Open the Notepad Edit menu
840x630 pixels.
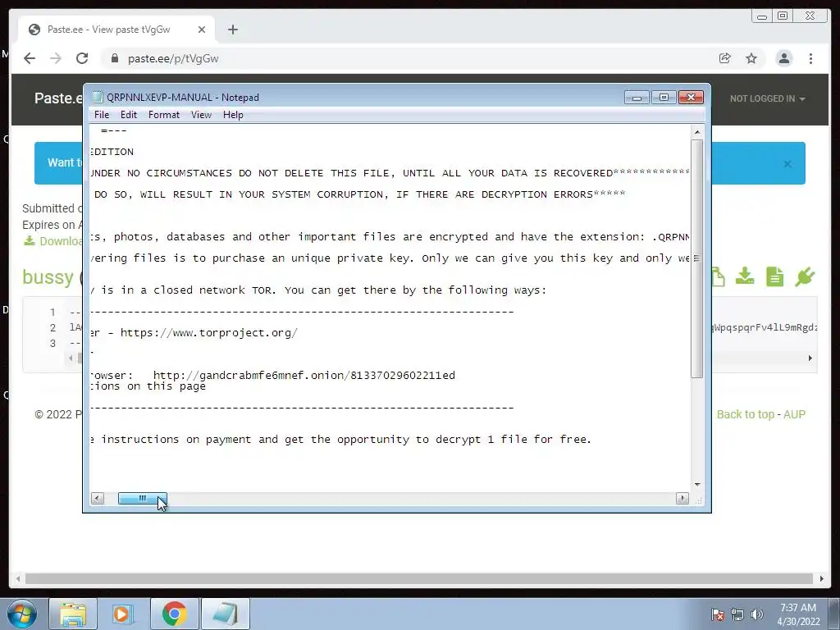point(128,115)
